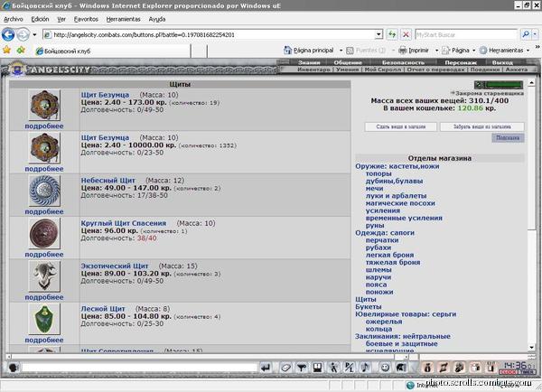Select the Персонаж game tab
This screenshot has width=542, height=392.
pyautogui.click(x=461, y=62)
